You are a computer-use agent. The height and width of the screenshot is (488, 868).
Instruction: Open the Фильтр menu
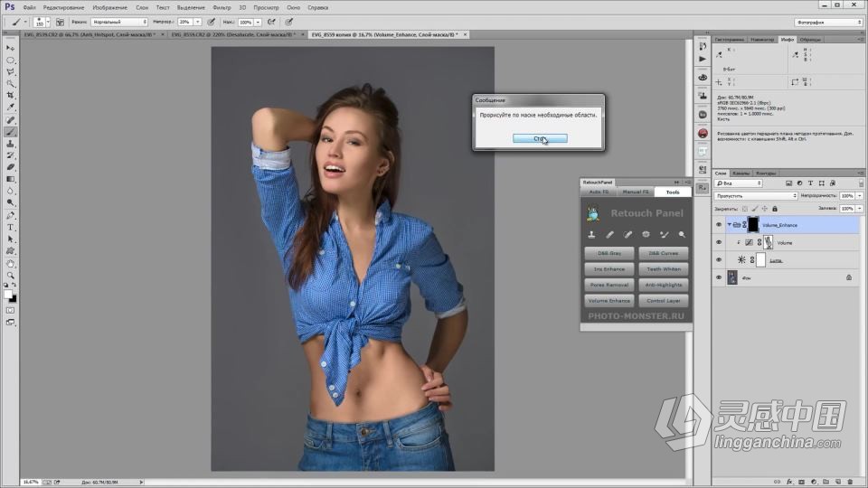tap(222, 7)
